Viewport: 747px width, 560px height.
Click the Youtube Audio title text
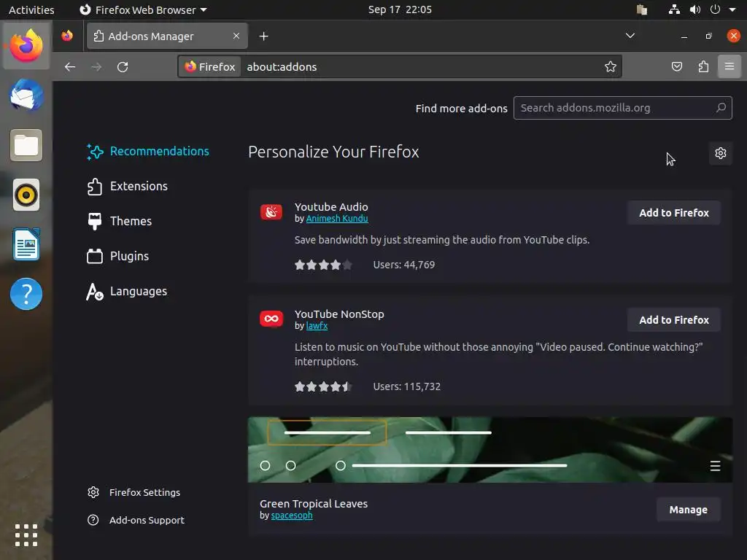click(x=331, y=207)
